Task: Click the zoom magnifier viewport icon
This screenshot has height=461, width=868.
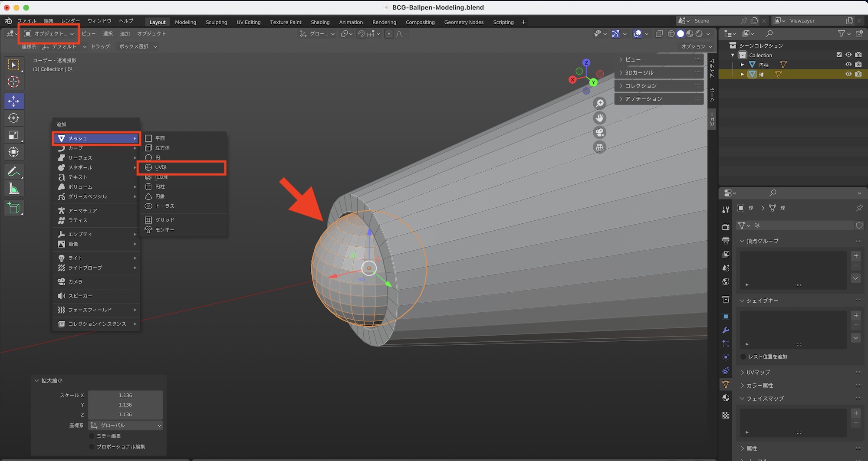Action: pos(599,103)
